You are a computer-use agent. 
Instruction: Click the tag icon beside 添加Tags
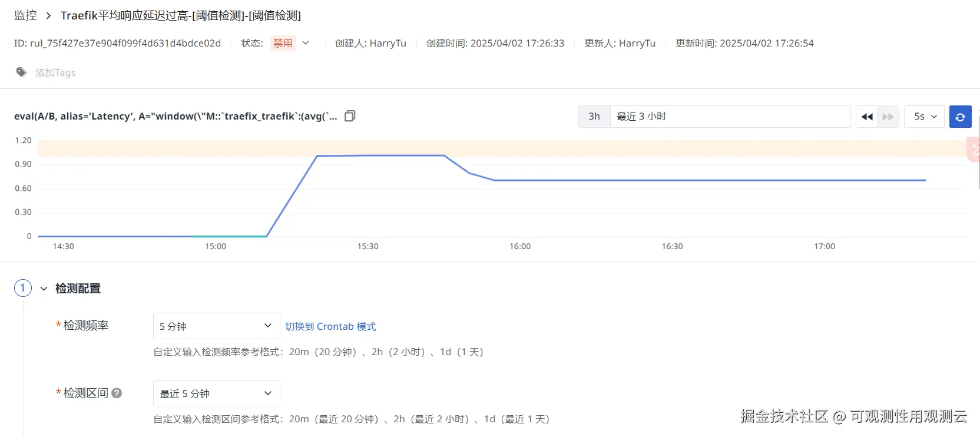click(x=21, y=72)
